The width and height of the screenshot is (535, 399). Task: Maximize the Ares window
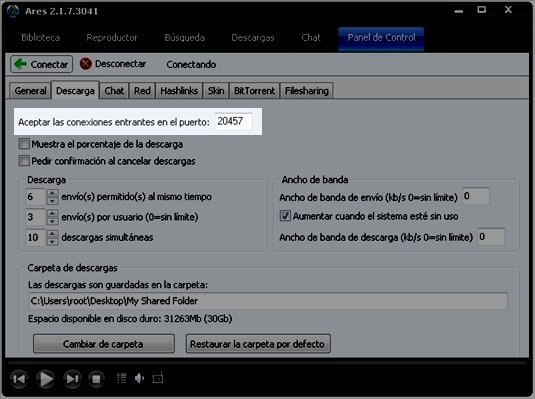(x=481, y=10)
